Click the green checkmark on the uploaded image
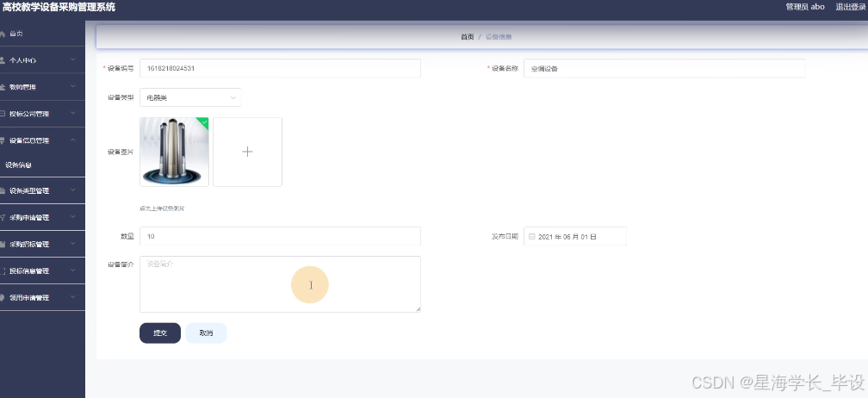Screen dimensions: 868x398 [204, 121]
